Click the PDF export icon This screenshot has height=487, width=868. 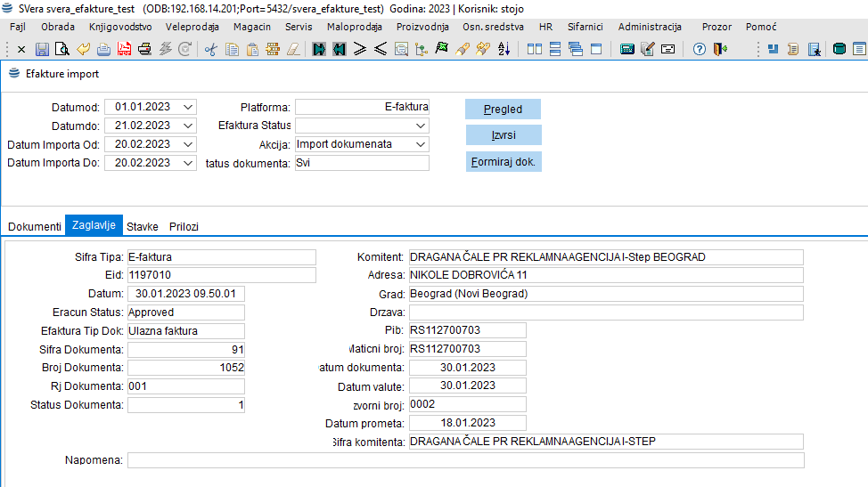pyautogui.click(x=124, y=50)
